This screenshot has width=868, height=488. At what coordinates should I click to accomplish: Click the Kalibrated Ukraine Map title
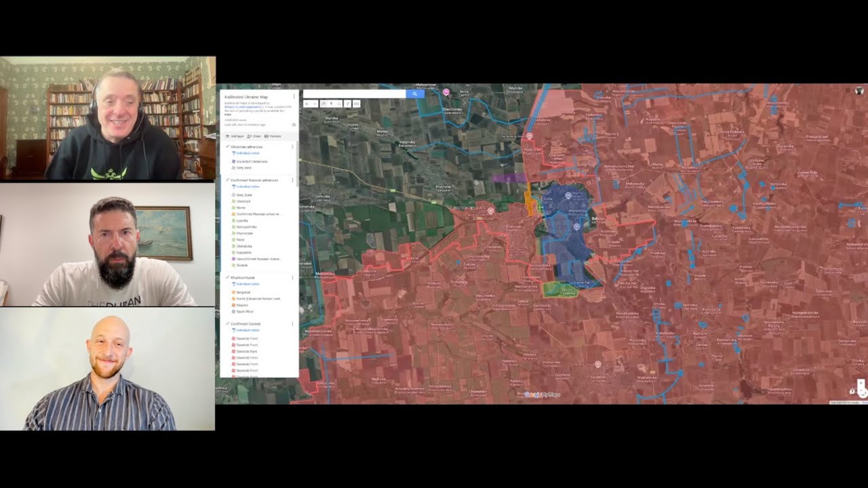pos(246,97)
